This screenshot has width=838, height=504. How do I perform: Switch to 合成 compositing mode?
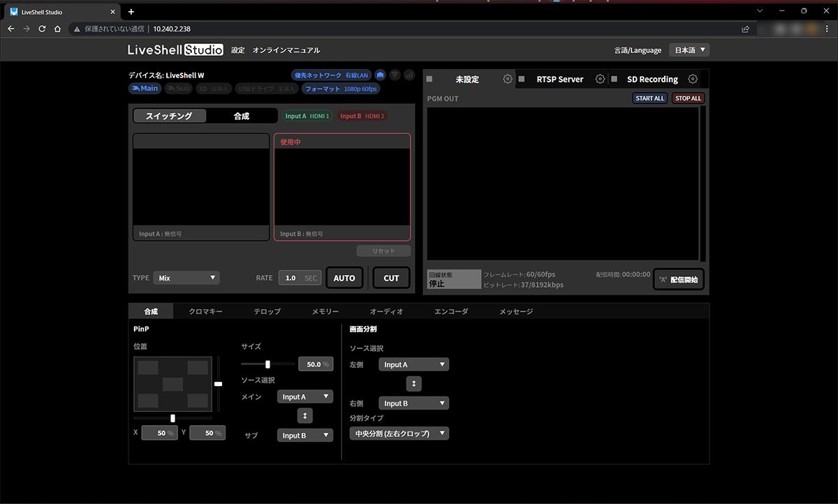[x=241, y=116]
